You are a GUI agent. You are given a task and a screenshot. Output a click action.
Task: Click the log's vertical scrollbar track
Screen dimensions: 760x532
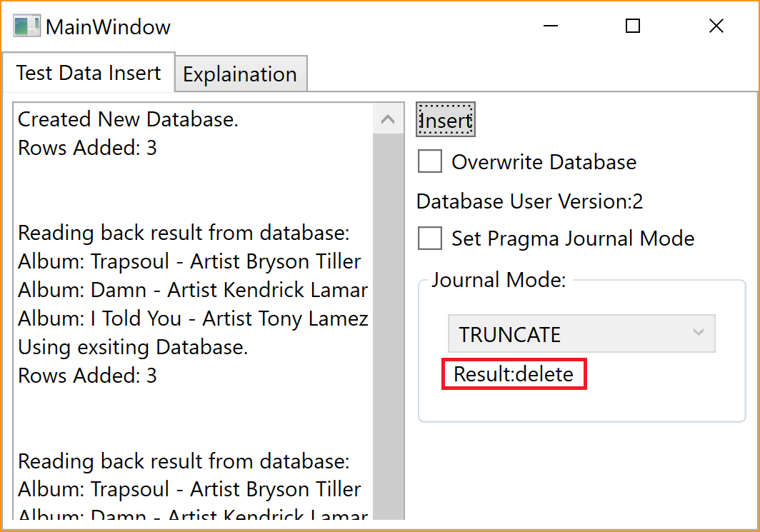click(388, 327)
